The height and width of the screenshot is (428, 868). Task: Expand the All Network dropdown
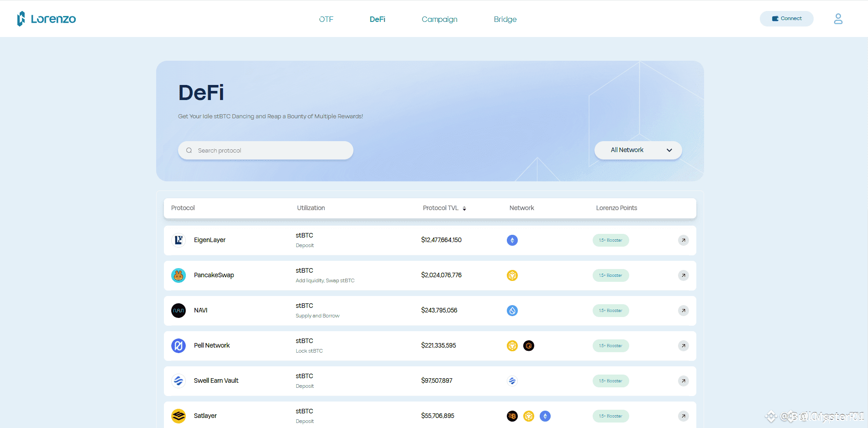[x=638, y=150]
